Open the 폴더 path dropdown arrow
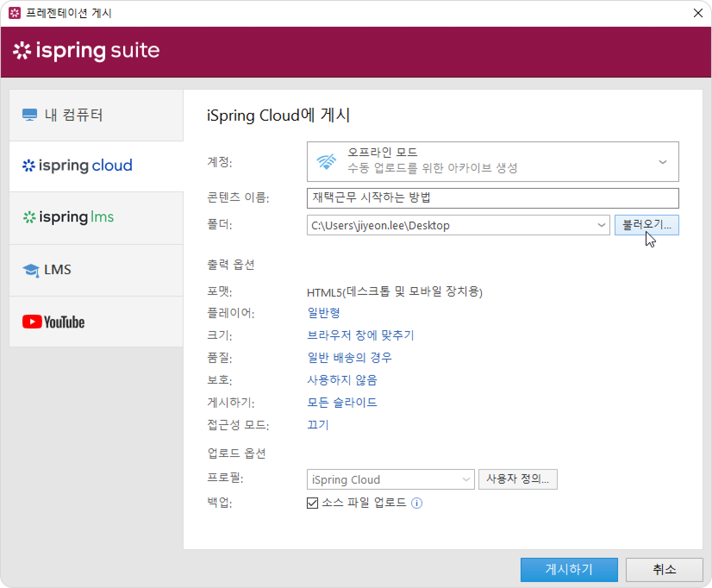The height and width of the screenshot is (588, 712). [x=601, y=225]
